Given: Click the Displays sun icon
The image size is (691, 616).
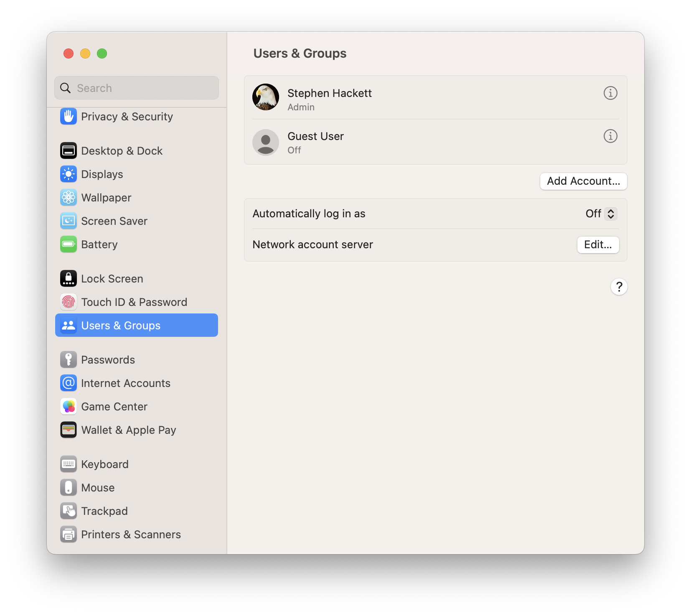Looking at the screenshot, I should pyautogui.click(x=69, y=174).
